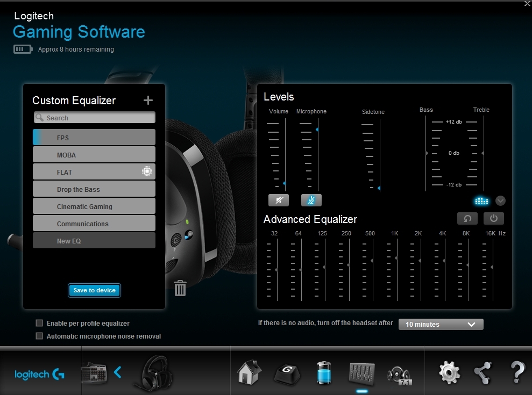The image size is (532, 395).
Task: Click the 16K band slider
Action: coord(492,267)
